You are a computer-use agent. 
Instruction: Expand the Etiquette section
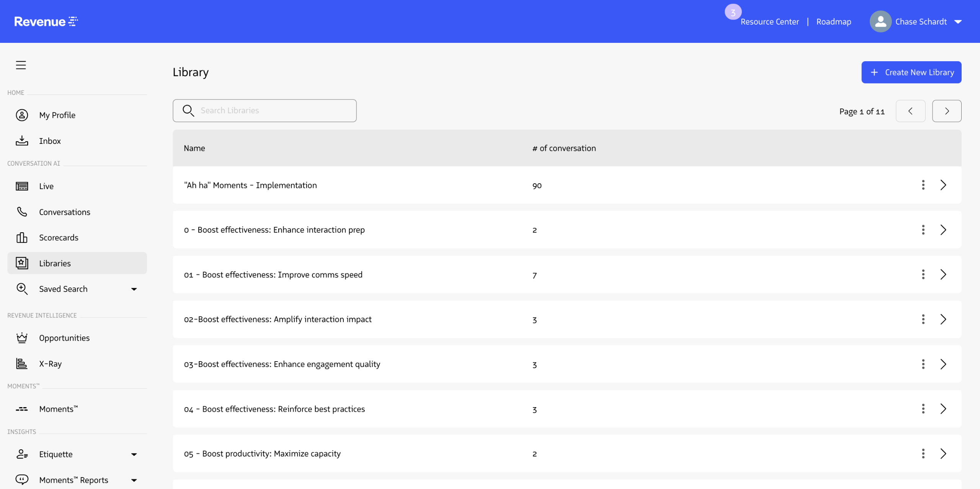(x=134, y=455)
